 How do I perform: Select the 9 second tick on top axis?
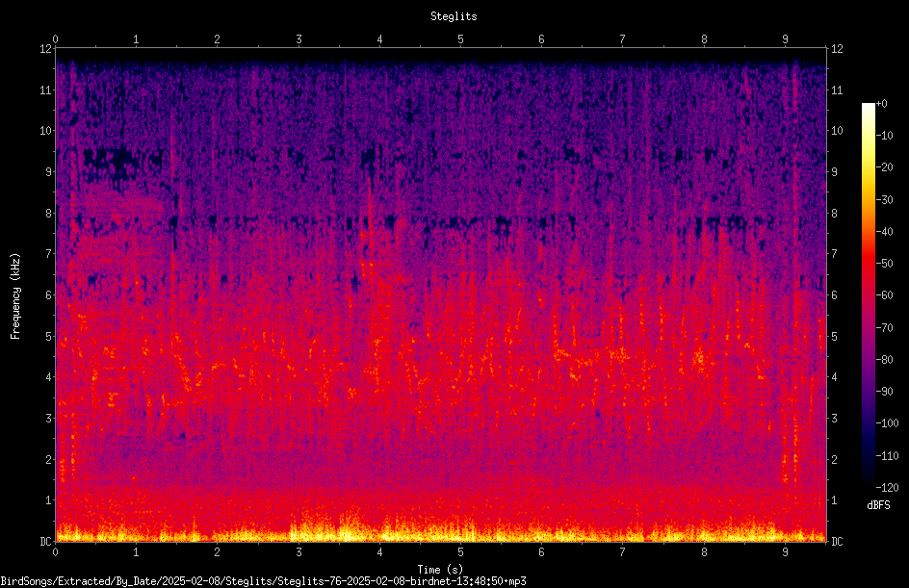pos(785,39)
